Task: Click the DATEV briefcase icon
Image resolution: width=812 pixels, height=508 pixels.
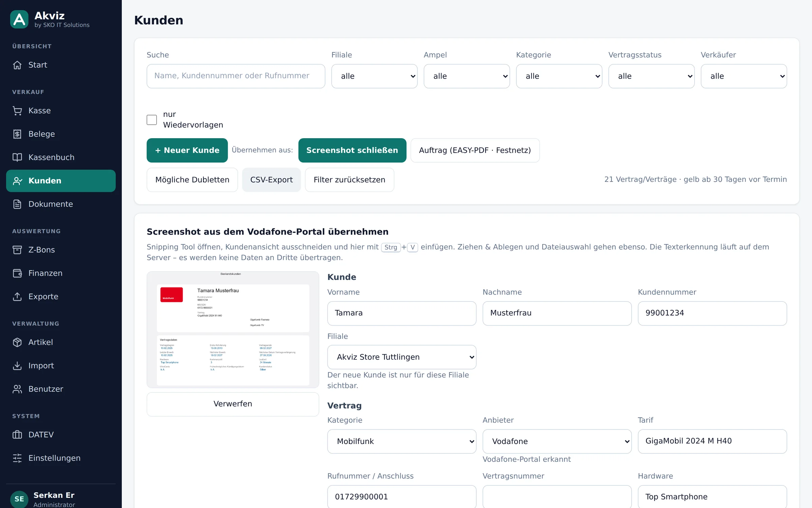Action: click(x=17, y=435)
